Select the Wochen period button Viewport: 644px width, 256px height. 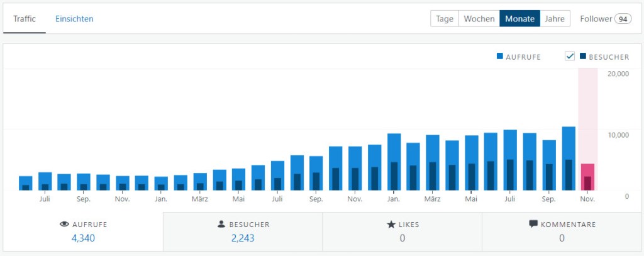(x=479, y=19)
